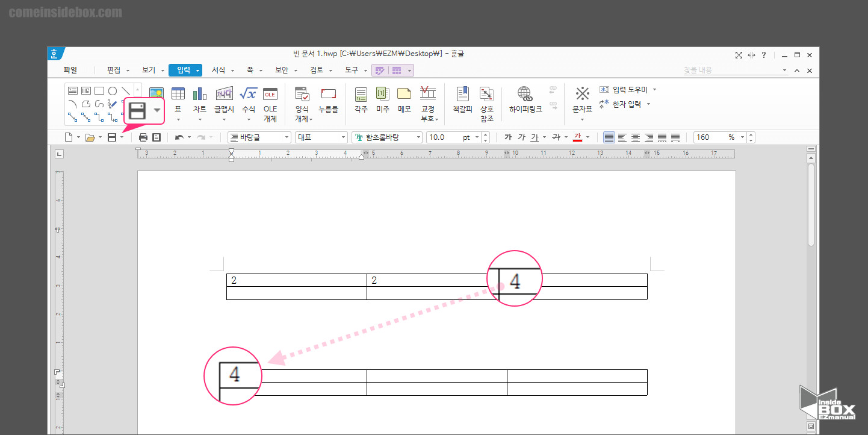The width and height of the screenshot is (868, 435).
Task: Expand the 한자 입력 dropdown
Action: (x=648, y=104)
